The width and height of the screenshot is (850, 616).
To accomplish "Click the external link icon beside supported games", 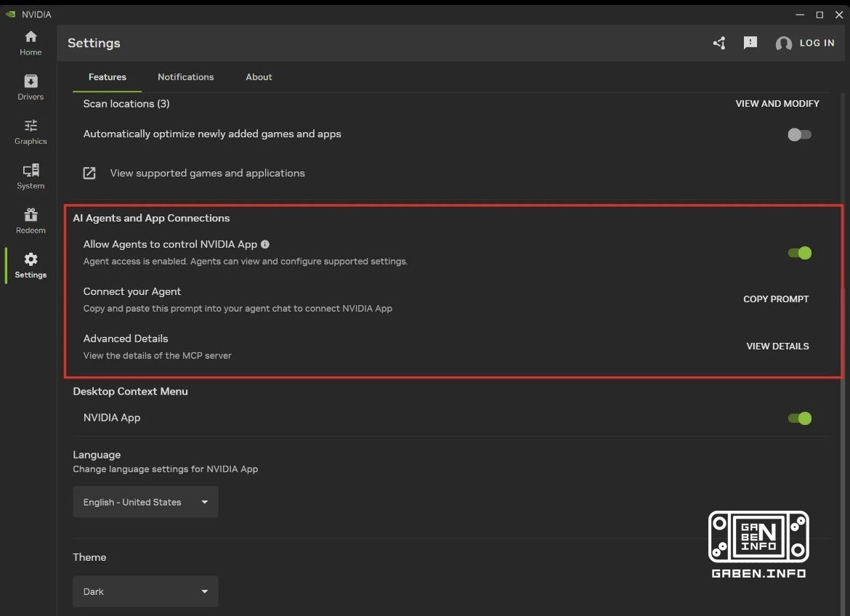I will [89, 173].
